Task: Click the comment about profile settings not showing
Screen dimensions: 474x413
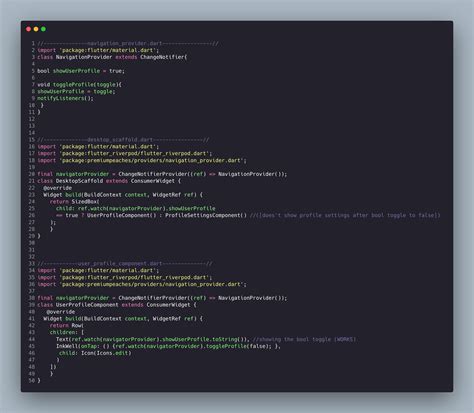Action: 345,215
